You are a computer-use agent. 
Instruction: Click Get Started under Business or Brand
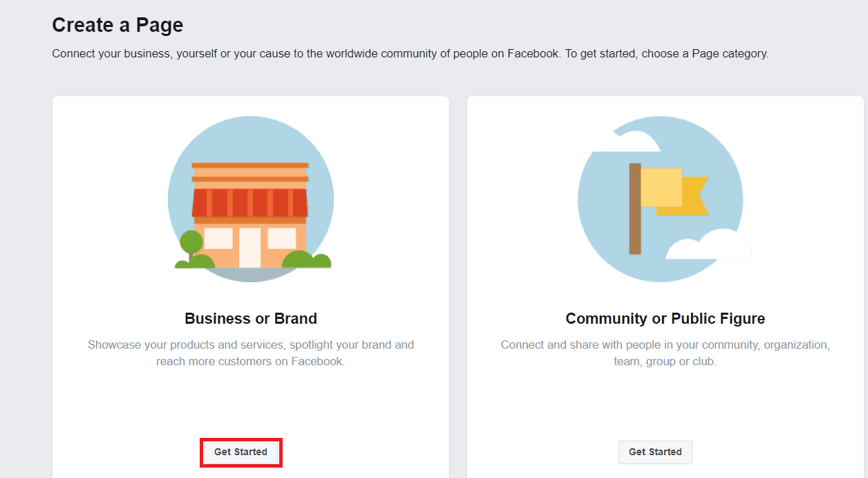click(240, 452)
